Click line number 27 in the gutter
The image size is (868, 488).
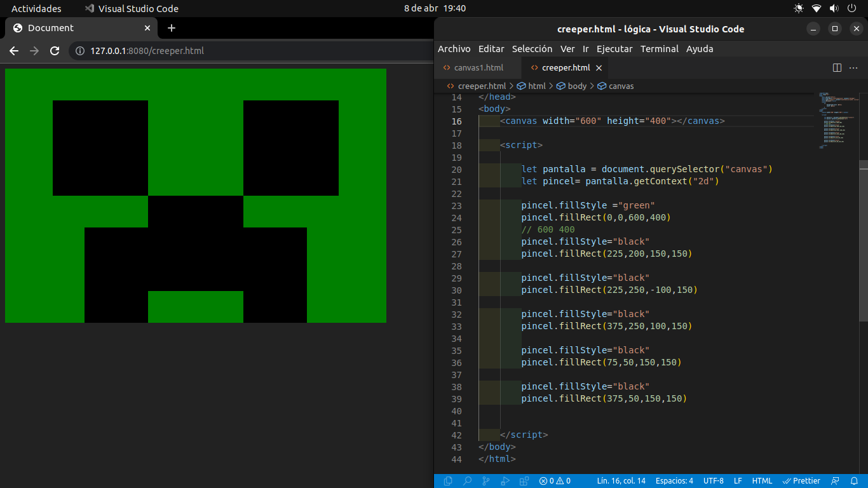pyautogui.click(x=456, y=254)
